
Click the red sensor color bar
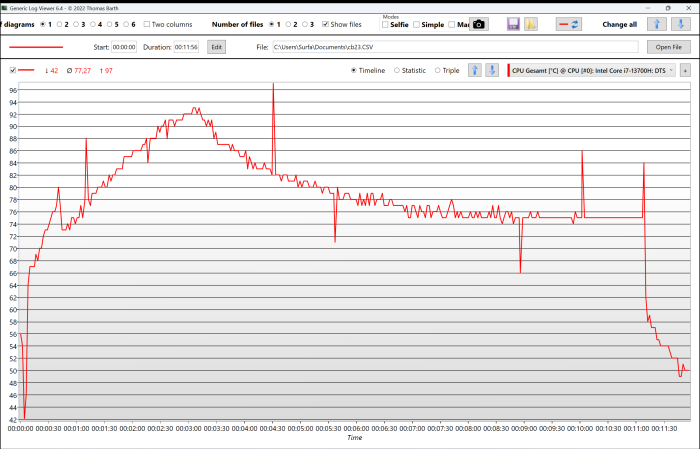click(508, 71)
